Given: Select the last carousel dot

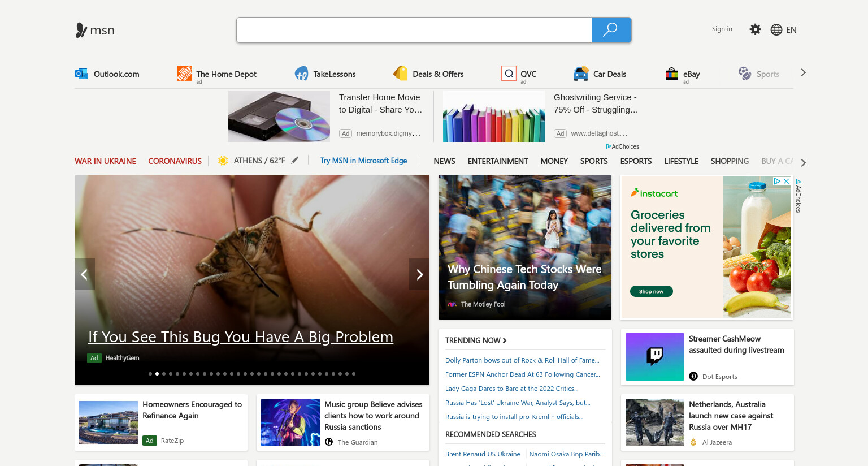Looking at the screenshot, I should (x=354, y=374).
